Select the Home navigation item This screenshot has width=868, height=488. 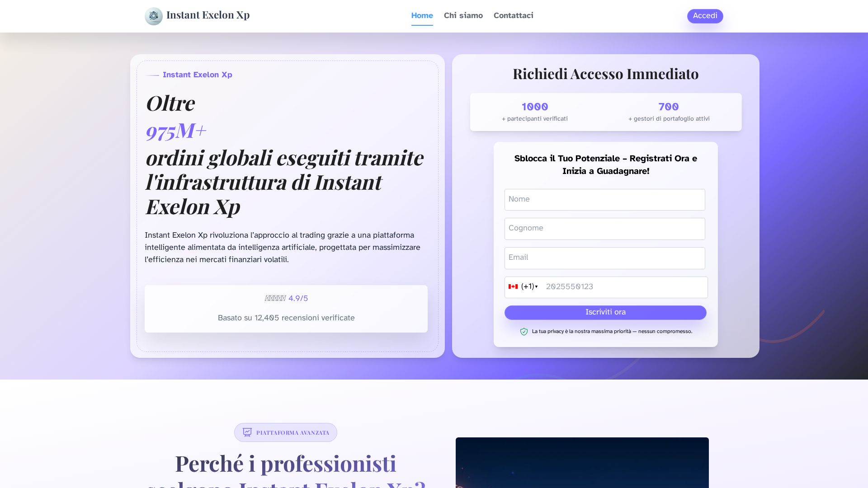click(421, 15)
